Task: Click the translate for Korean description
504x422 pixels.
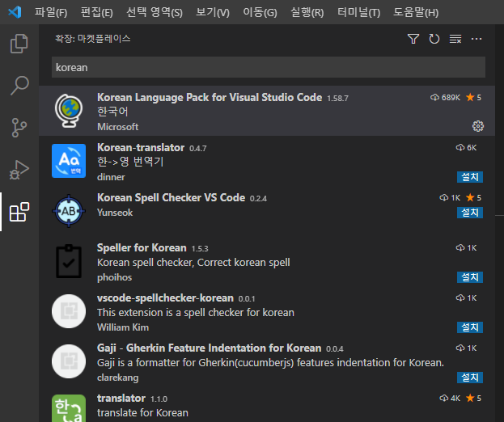Action: (142, 412)
